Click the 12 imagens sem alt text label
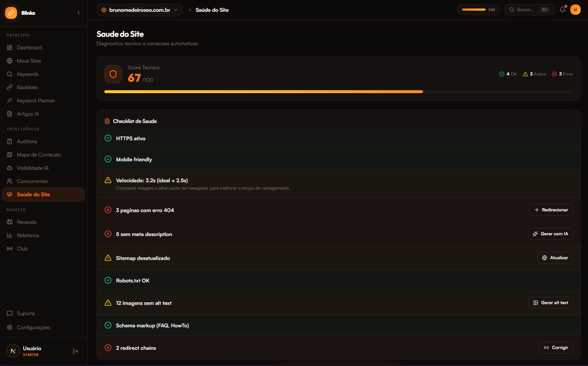 (144, 303)
